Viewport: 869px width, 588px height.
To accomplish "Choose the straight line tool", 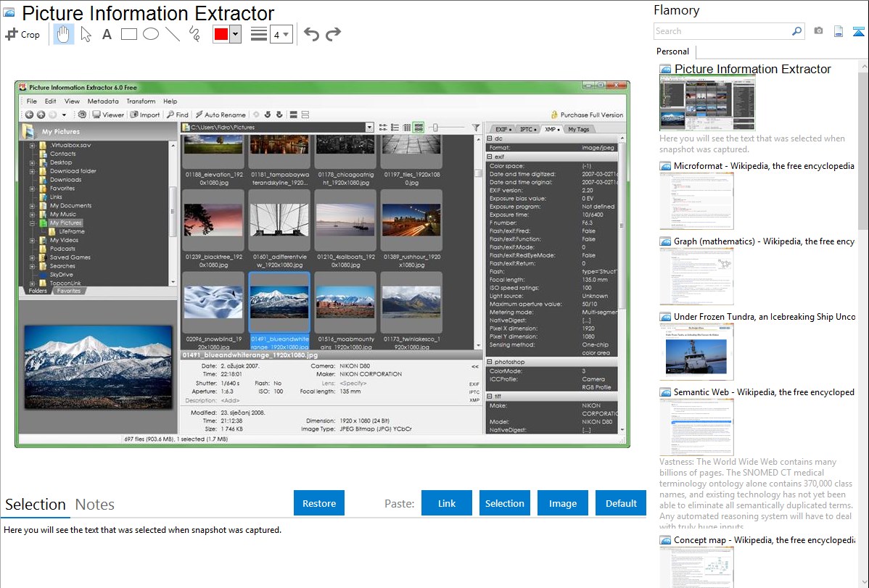I will point(173,34).
